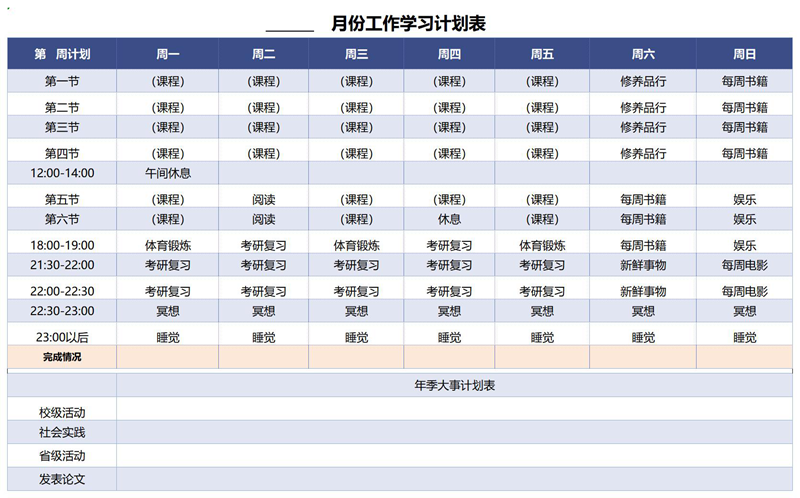Screen dimensions: 800x498
Task: Select the 18:00-19:00 row label
Action: coord(62,245)
